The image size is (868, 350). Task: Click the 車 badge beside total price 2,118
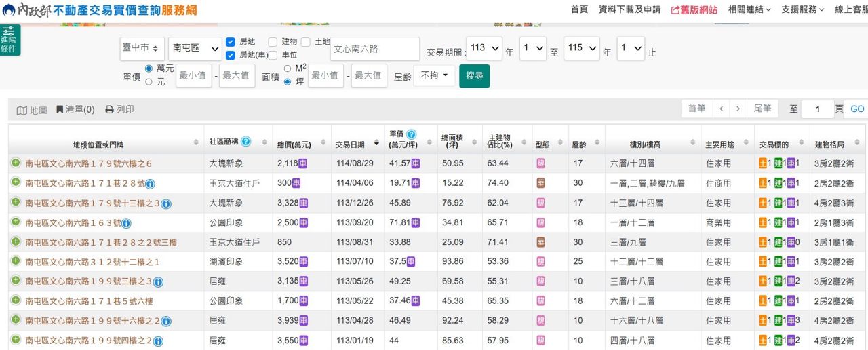click(x=304, y=163)
